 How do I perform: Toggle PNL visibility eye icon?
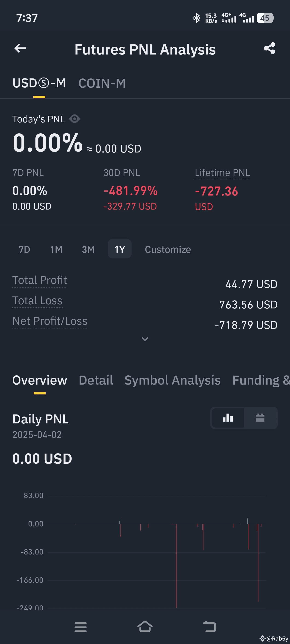75,119
